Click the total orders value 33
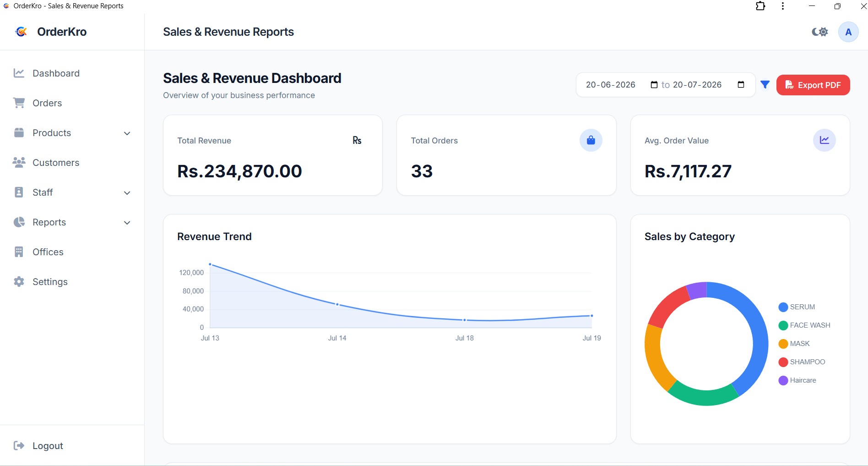The width and height of the screenshot is (868, 466). (422, 171)
